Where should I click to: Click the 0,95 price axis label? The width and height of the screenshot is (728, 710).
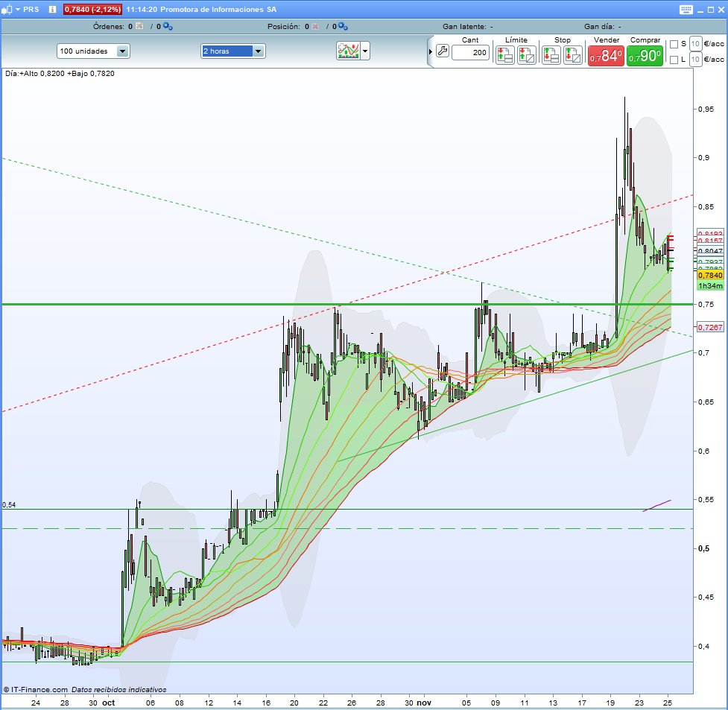click(x=706, y=109)
